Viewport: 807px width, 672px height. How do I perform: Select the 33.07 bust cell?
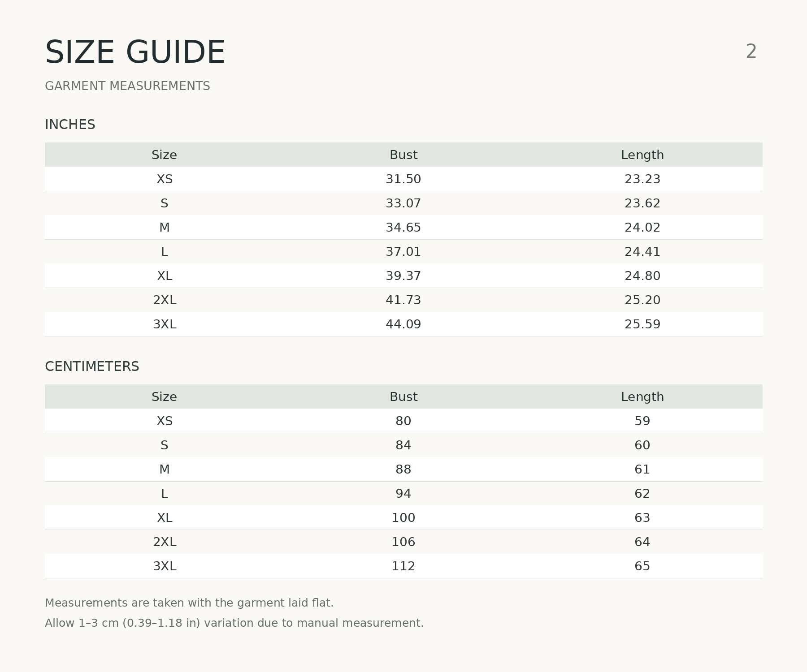point(403,203)
